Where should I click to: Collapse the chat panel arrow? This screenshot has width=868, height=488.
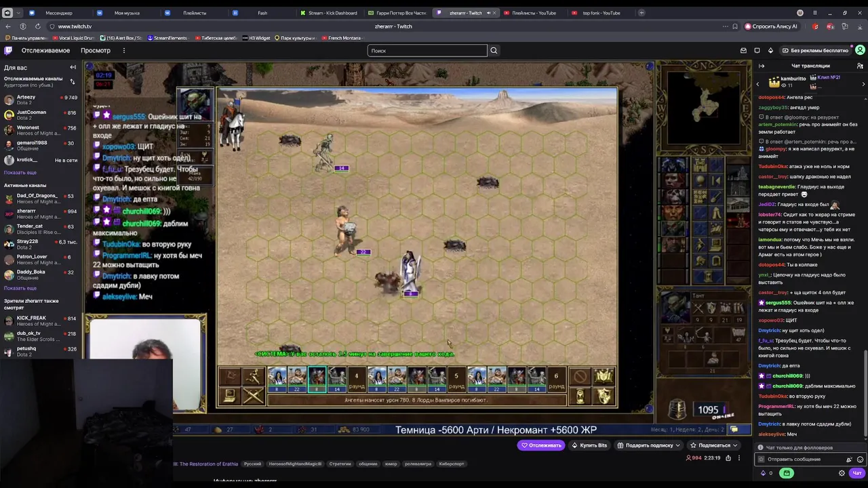762,66
